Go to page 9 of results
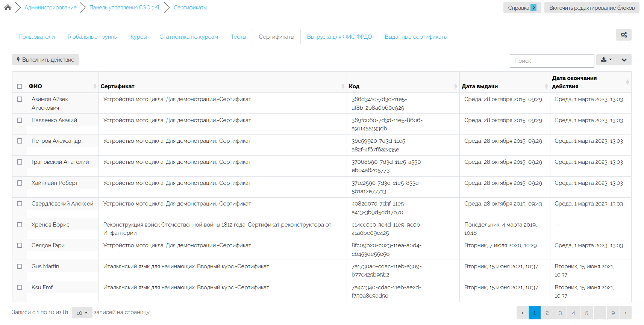The image size is (644, 325). 613,313
